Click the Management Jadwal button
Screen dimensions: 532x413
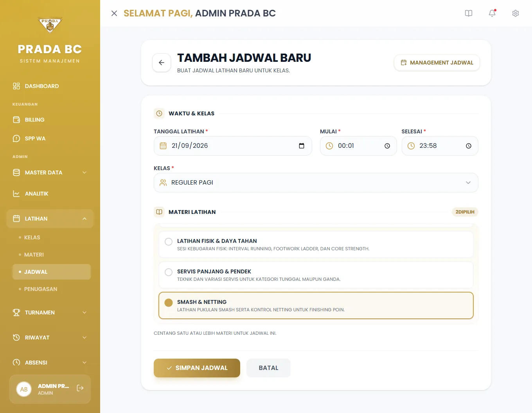(x=437, y=63)
